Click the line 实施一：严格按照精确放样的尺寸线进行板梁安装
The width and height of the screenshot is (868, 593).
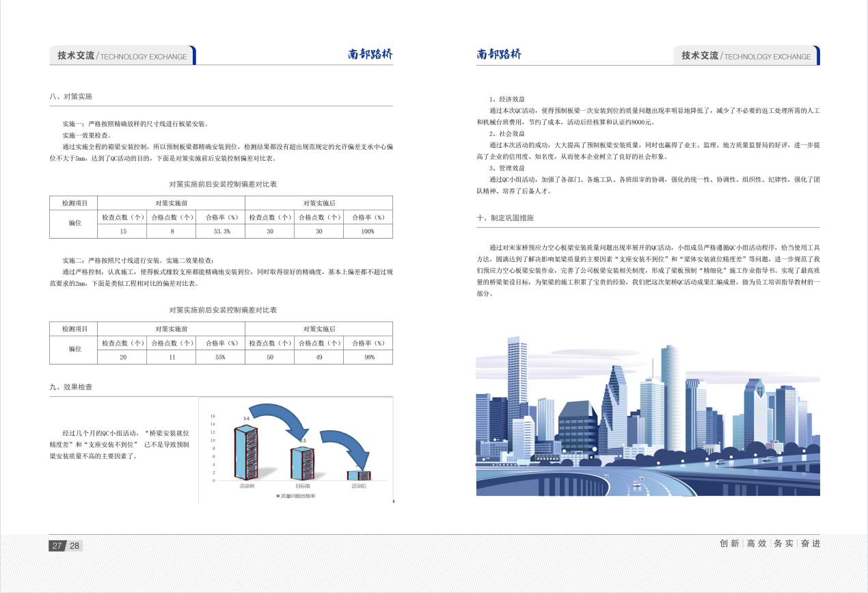135,124
